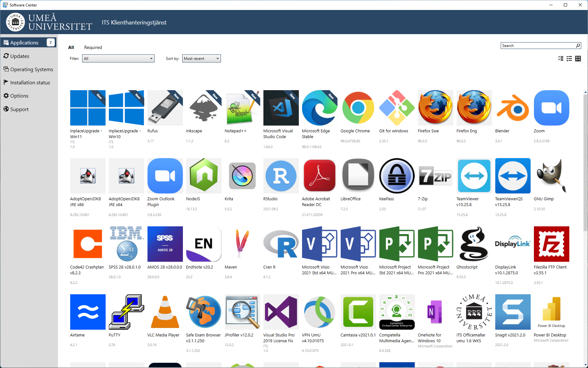
Task: Open Operating Systems section
Action: pos(29,69)
